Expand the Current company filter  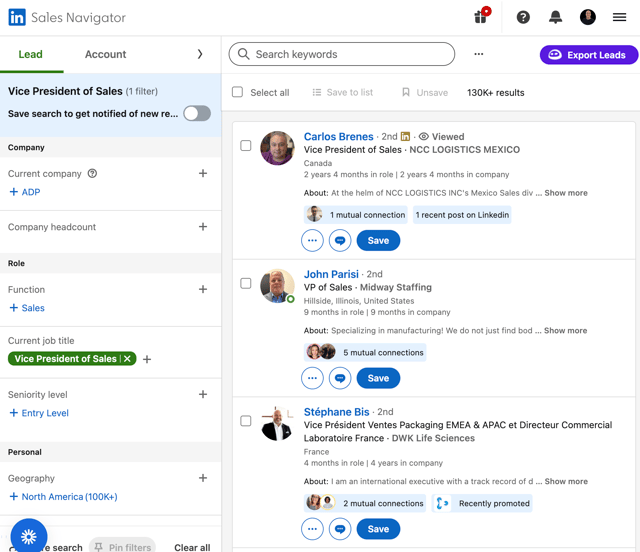point(203,173)
